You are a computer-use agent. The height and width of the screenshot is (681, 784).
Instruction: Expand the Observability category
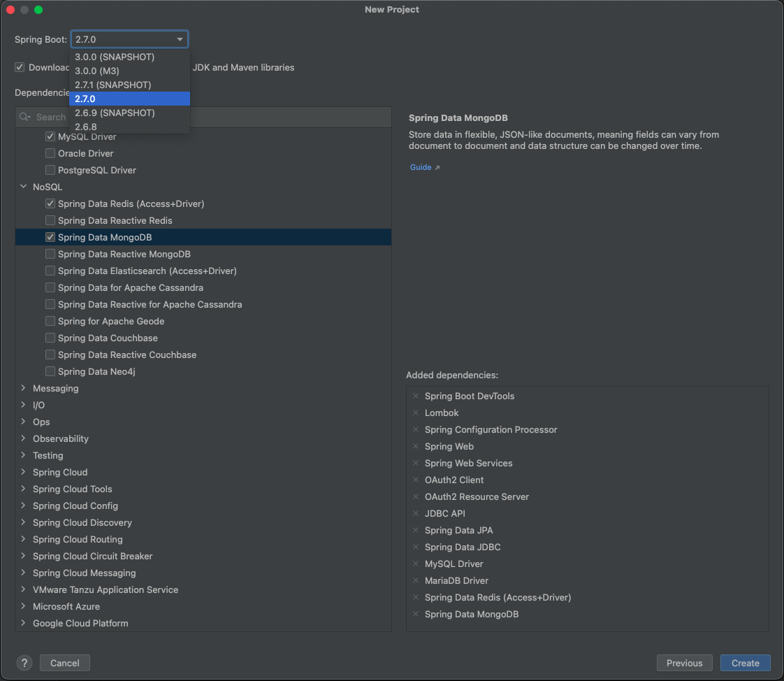coord(24,438)
